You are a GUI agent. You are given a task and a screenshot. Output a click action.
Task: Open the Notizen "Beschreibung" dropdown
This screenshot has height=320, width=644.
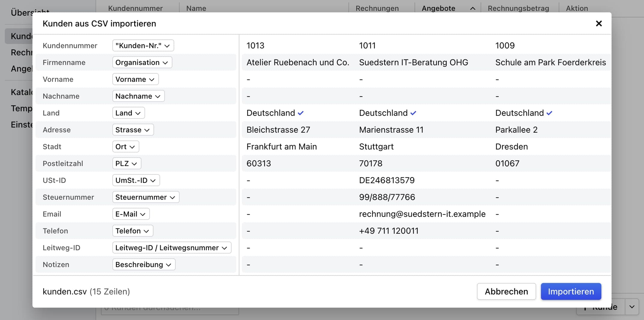(x=144, y=264)
